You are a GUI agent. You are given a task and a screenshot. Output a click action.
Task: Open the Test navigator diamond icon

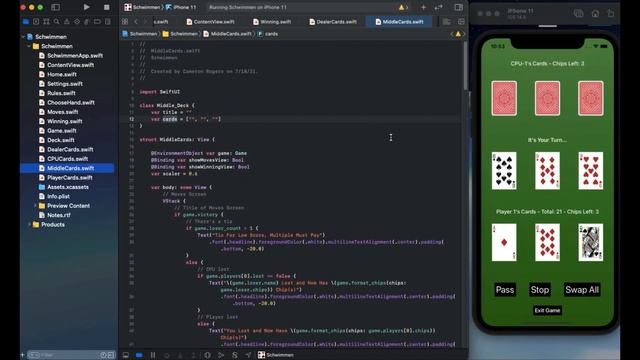pyautogui.click(x=77, y=22)
